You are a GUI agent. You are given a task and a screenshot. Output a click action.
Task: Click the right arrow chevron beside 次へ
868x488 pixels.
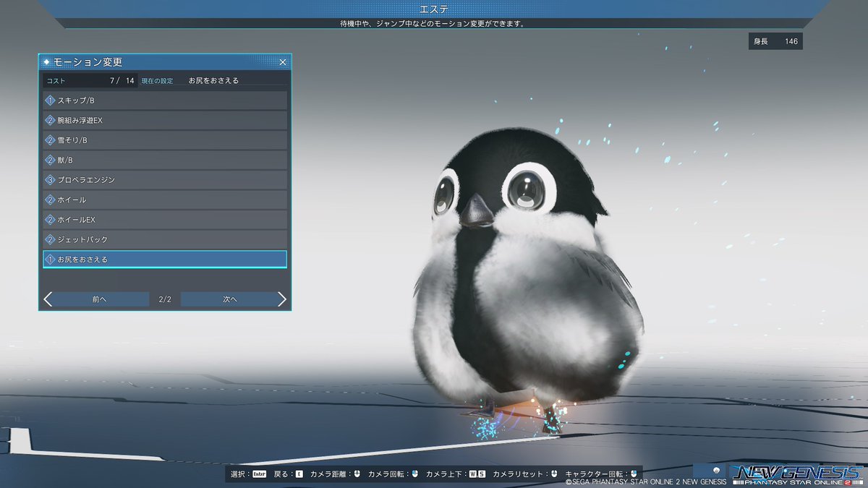click(282, 299)
